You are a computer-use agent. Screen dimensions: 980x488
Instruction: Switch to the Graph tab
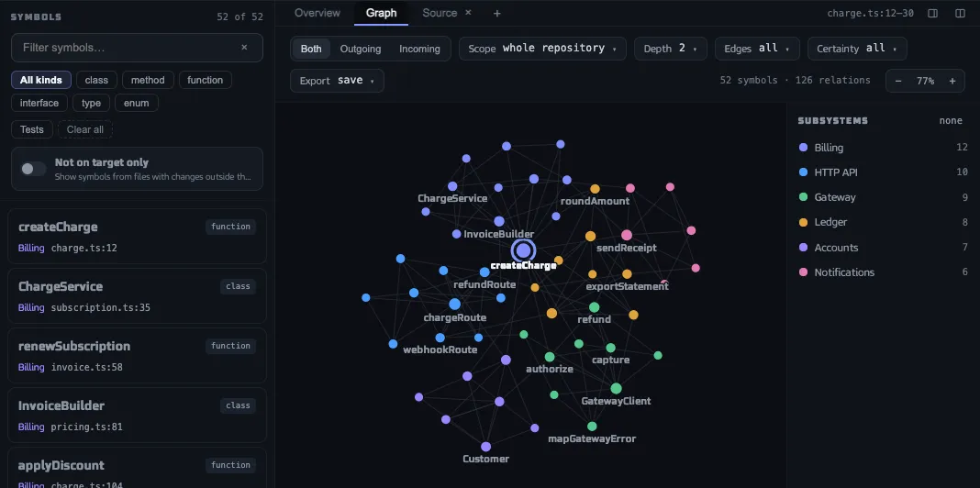point(381,13)
